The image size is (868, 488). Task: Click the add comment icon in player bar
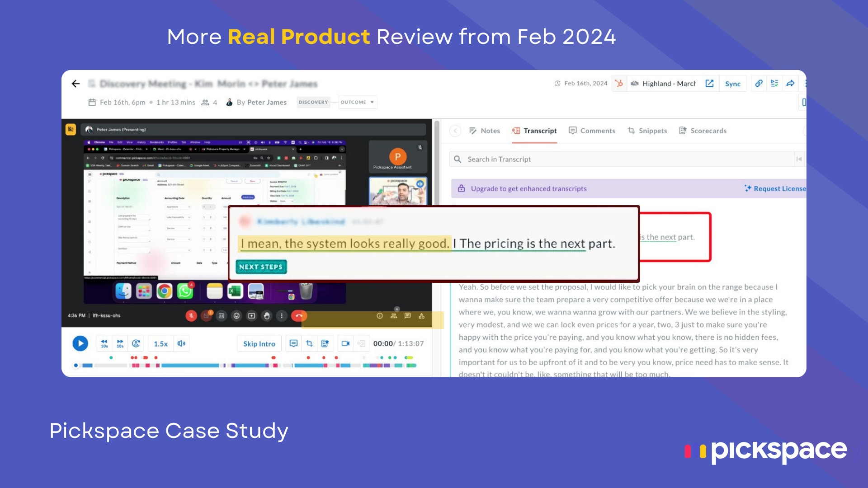pos(293,343)
